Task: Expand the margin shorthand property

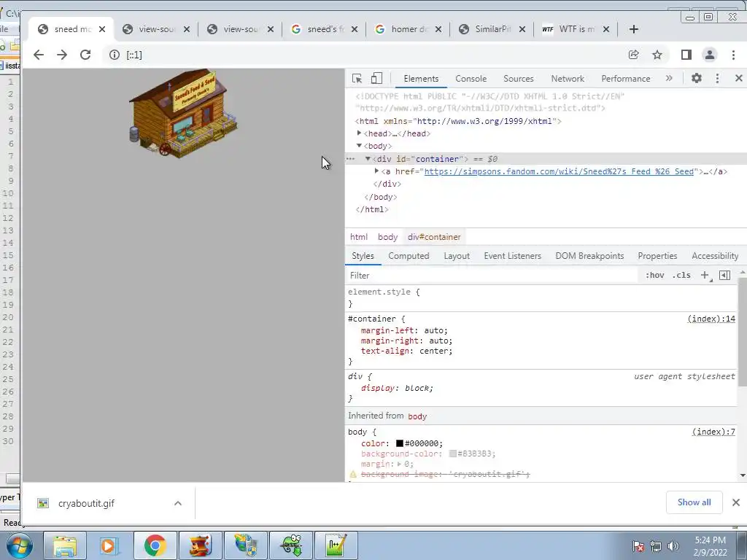Action: point(399,464)
